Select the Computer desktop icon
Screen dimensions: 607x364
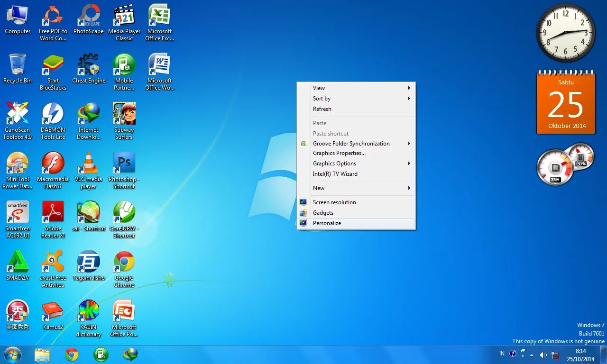(18, 20)
